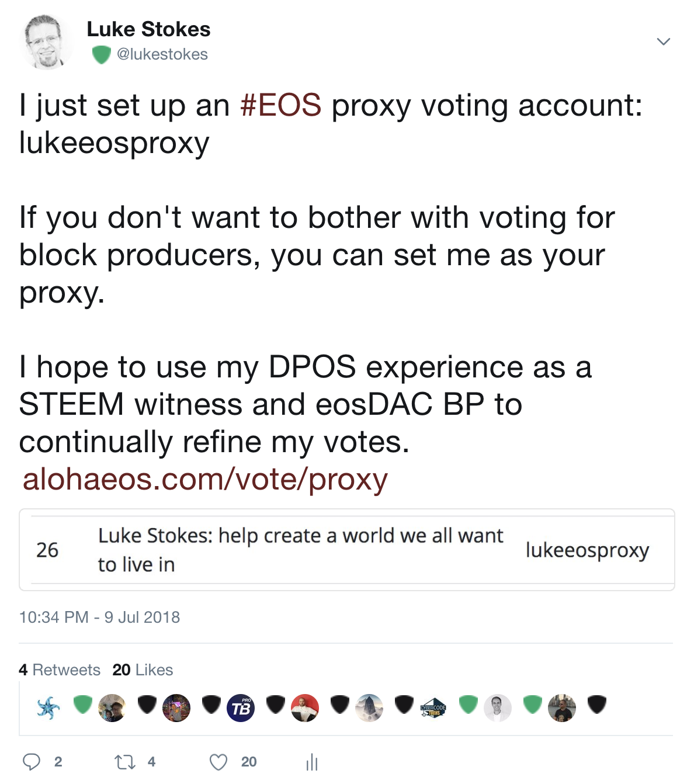Open the @lukestokes handle profile
This screenshot has width=694, height=784.
(x=162, y=54)
